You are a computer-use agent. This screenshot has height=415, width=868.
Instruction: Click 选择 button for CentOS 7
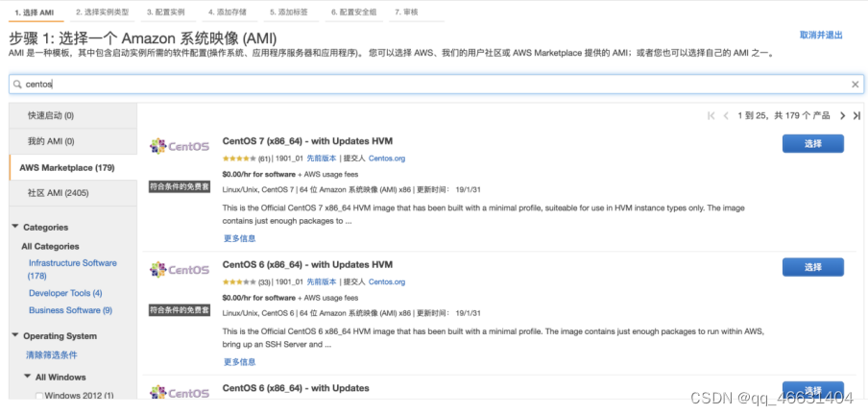coord(812,143)
